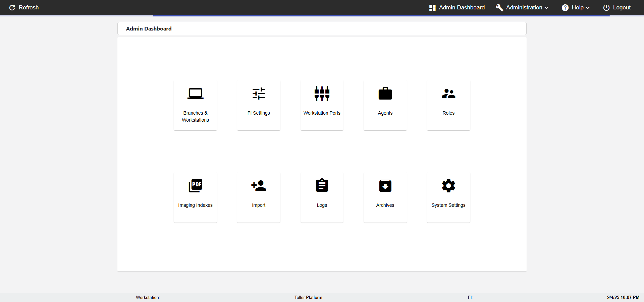Click the Help question mark icon

(x=565, y=7)
